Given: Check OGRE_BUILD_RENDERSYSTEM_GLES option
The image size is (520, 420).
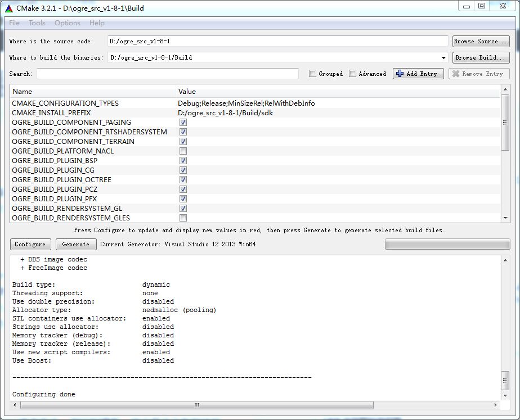Looking at the screenshot, I should point(183,218).
